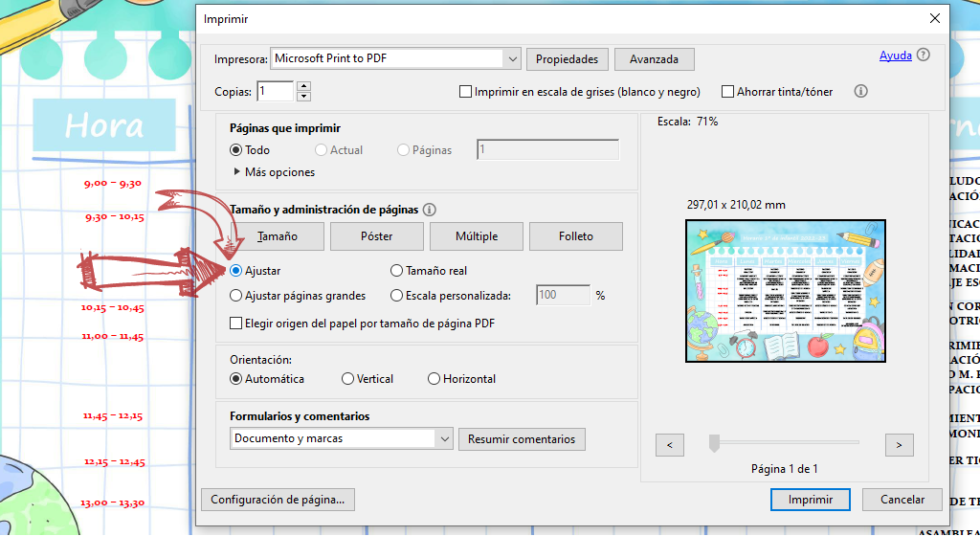The height and width of the screenshot is (536, 980).
Task: Click info icon beside Tamaño y administración de páginas
Action: click(430, 210)
